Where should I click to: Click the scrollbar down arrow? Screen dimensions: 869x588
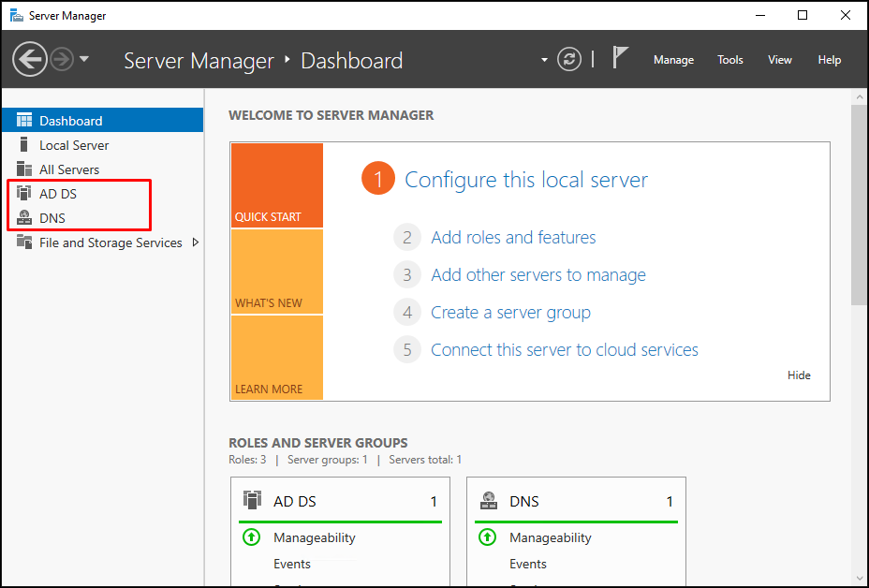pyautogui.click(x=860, y=580)
